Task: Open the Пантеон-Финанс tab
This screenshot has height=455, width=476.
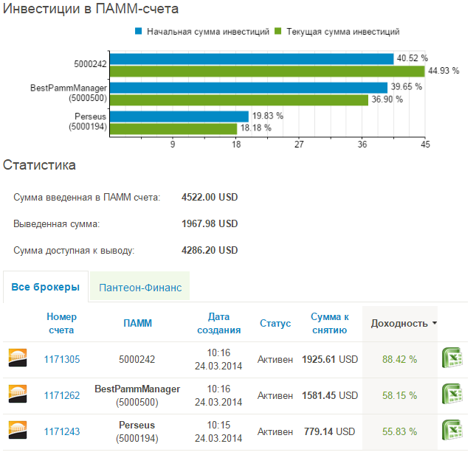Action: 140,288
